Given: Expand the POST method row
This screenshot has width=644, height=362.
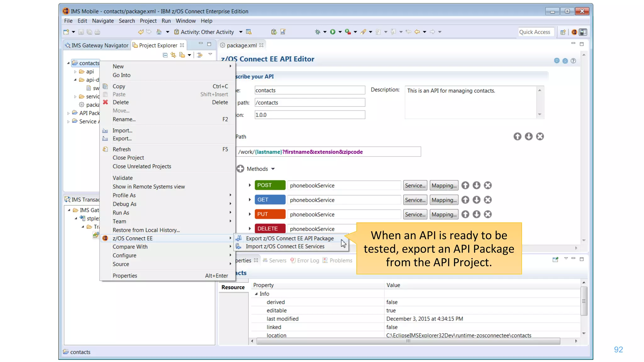Looking at the screenshot, I should 250,185.
